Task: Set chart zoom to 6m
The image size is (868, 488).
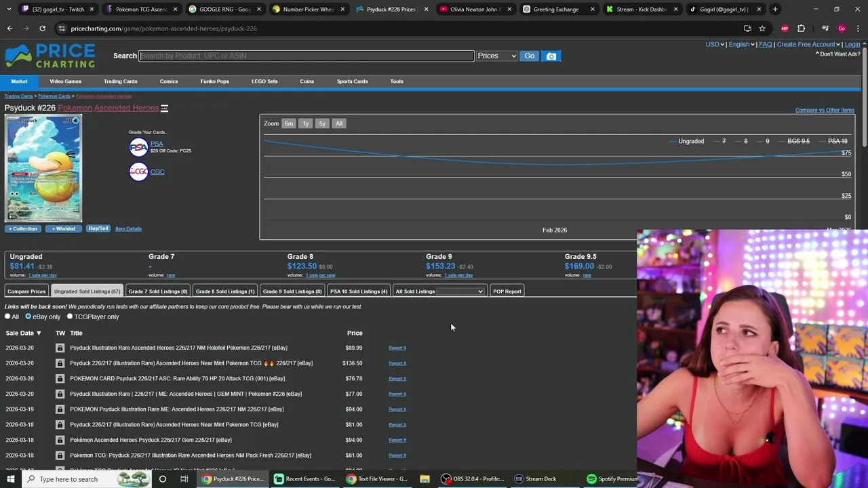Action: (x=289, y=123)
